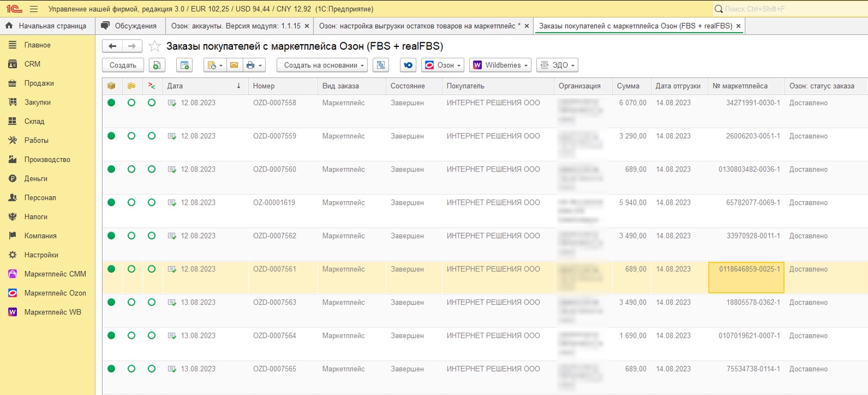The image size is (868, 395).
Task: Click the document structure icon in toolbar
Action: click(x=381, y=65)
